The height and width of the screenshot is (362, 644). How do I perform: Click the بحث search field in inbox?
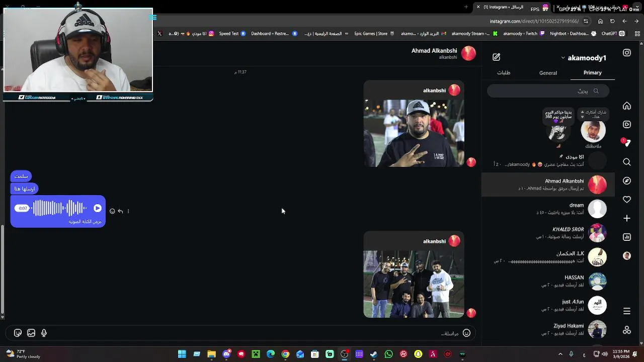point(548,91)
